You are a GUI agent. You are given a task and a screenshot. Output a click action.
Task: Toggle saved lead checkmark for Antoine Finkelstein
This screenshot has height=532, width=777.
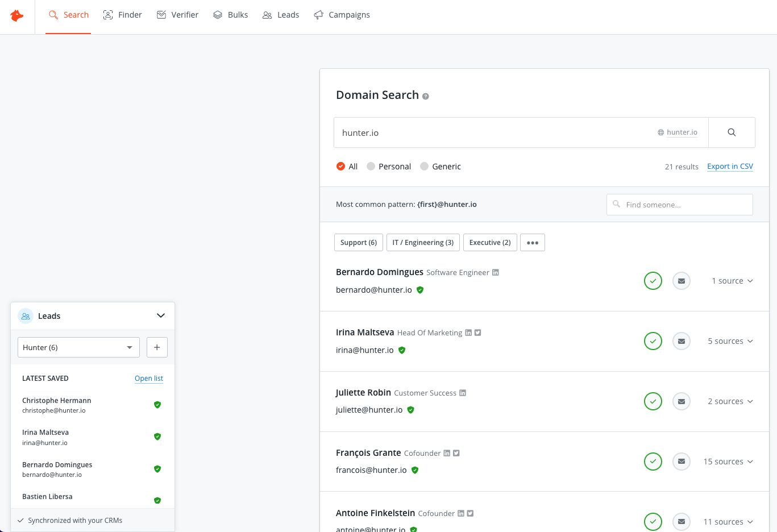coord(653,522)
